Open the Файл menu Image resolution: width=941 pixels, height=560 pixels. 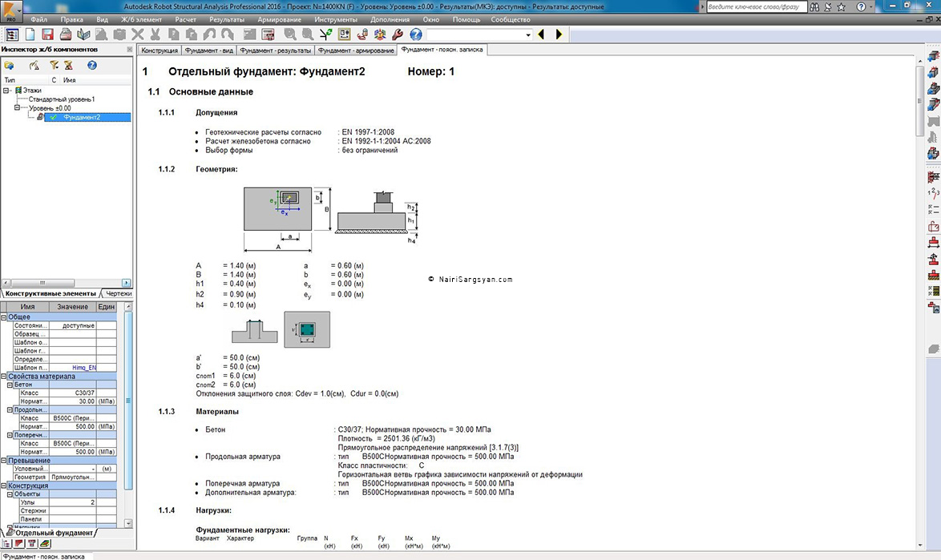click(39, 20)
